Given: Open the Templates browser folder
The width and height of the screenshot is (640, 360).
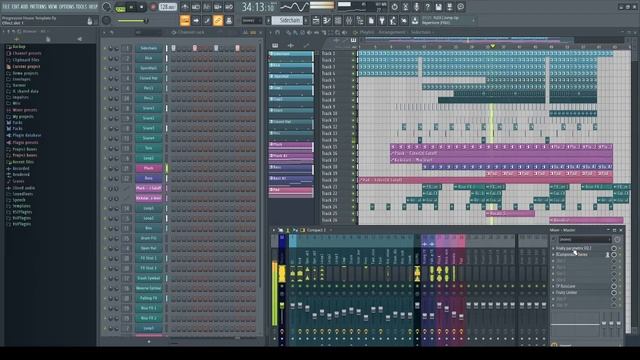Looking at the screenshot, I should pos(18,206).
